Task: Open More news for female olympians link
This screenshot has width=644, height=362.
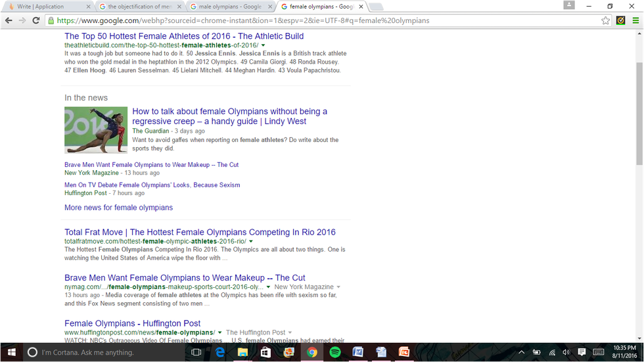Action: pyautogui.click(x=118, y=208)
